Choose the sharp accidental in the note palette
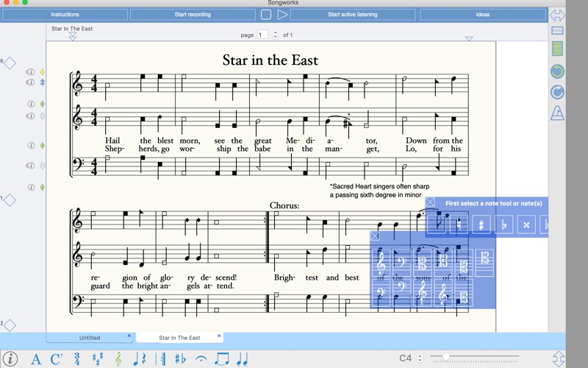The image size is (588, 368). point(481,224)
